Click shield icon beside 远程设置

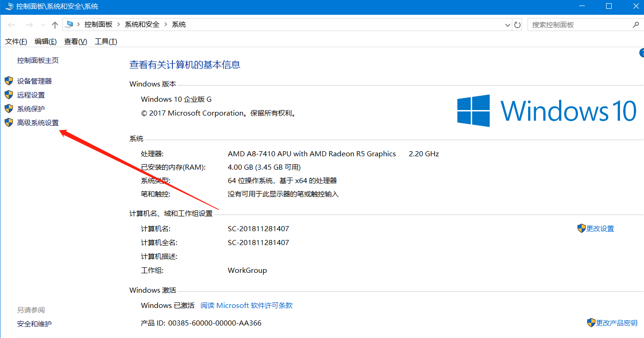click(9, 95)
